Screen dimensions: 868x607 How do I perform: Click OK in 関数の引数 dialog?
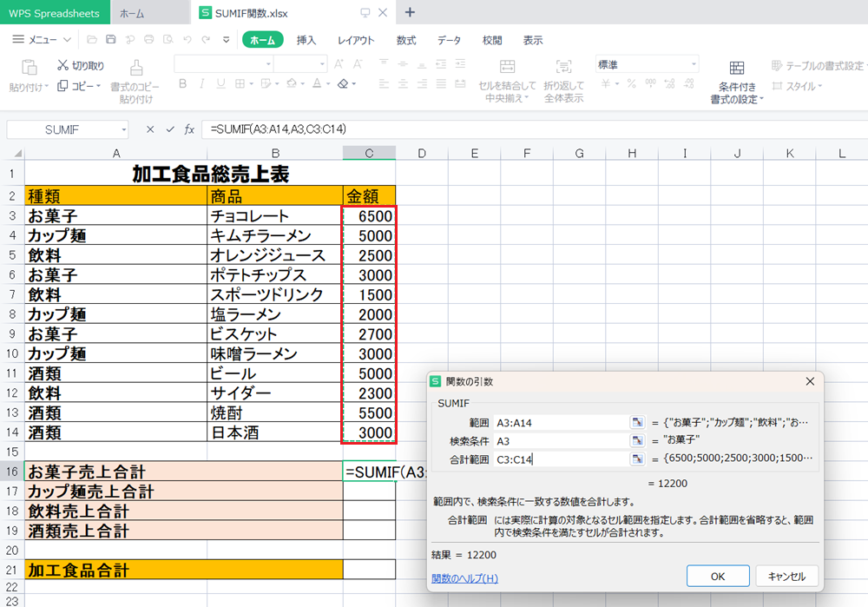tap(718, 576)
